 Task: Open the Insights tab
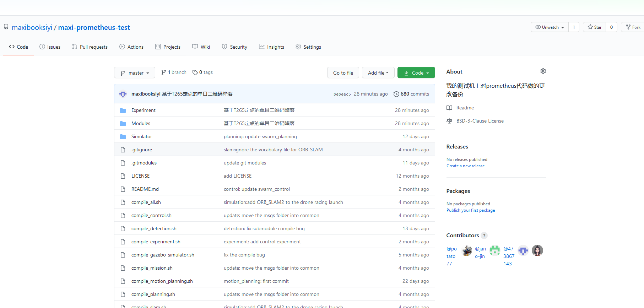pos(271,47)
